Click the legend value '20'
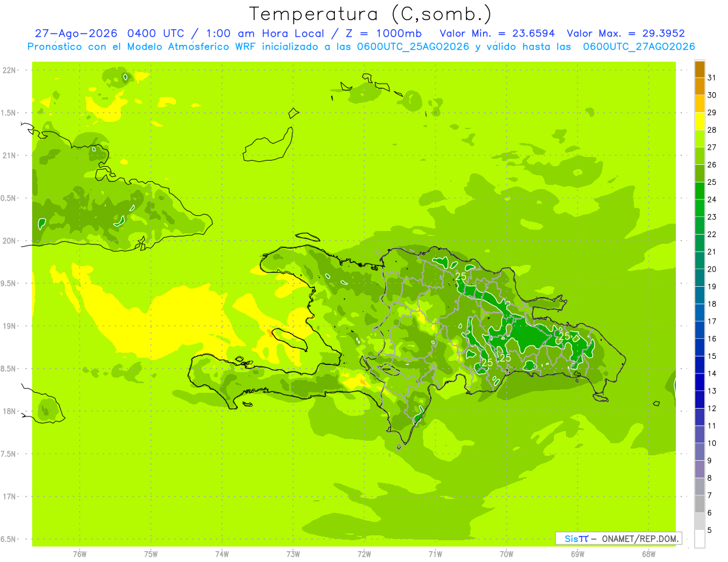Viewport: 728px width, 562px height. tap(712, 269)
